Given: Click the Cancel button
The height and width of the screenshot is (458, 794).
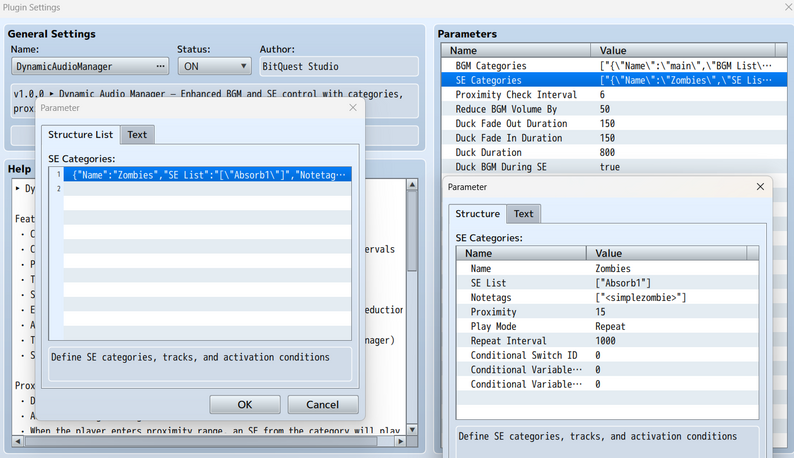Looking at the screenshot, I should (323, 404).
